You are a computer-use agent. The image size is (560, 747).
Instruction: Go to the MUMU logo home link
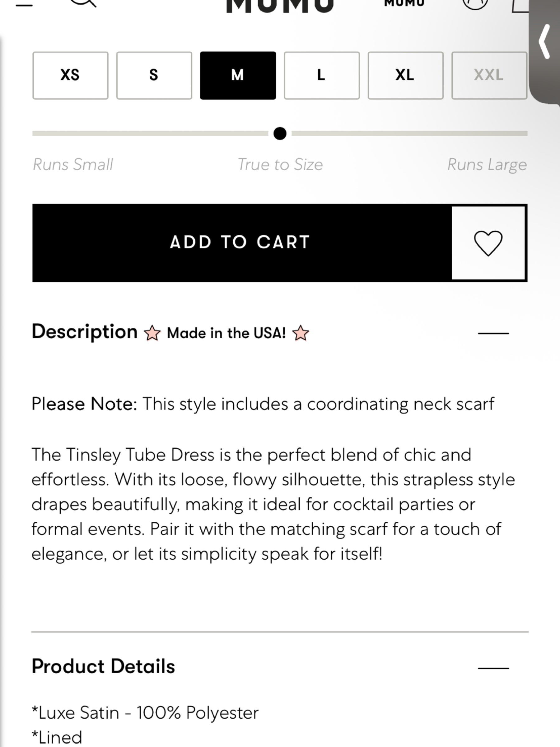click(x=280, y=5)
